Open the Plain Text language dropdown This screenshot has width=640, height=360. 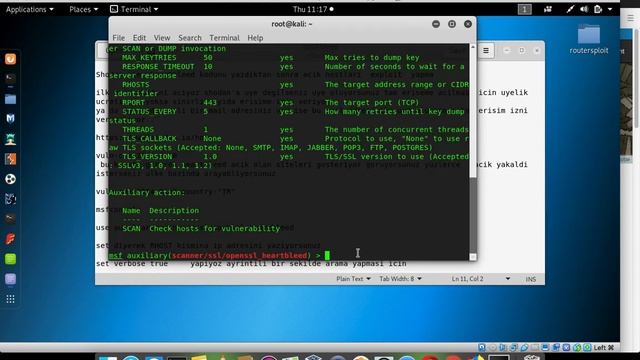[x=353, y=279]
